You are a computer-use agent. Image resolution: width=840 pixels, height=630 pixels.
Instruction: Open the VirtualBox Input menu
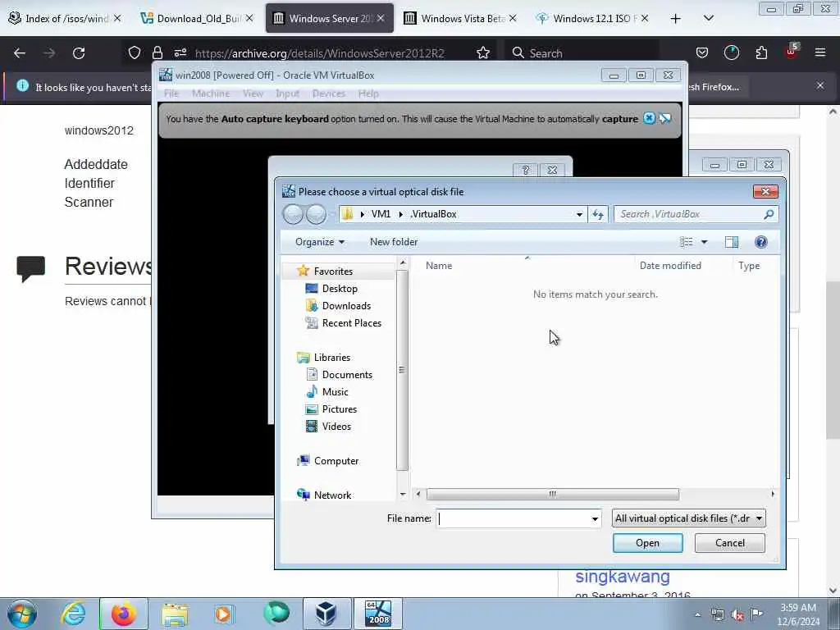(287, 94)
